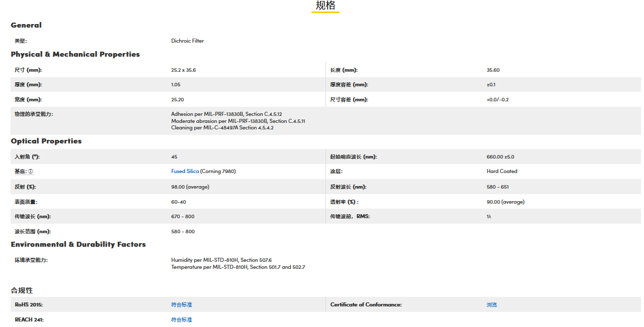Select Environmental & Durability Factors heading
Image resolution: width=644 pixels, height=327 pixels.
[78, 244]
